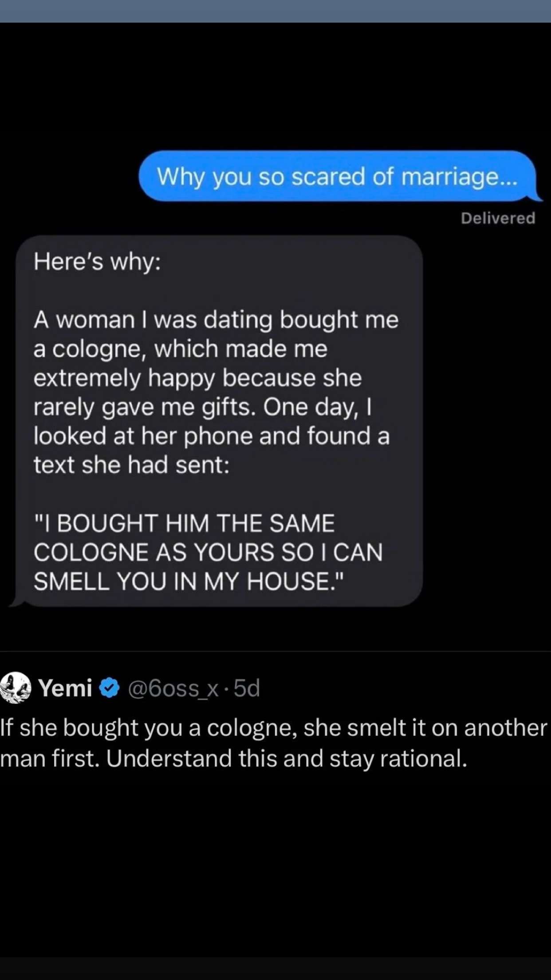
Task: Open Yemi's profile picture avatar
Action: click(16, 688)
